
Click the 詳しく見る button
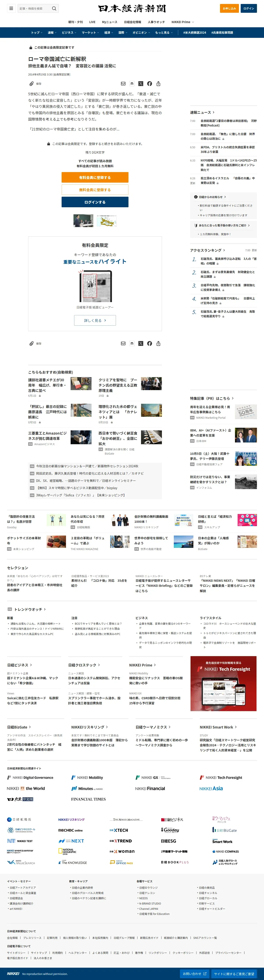95,320
